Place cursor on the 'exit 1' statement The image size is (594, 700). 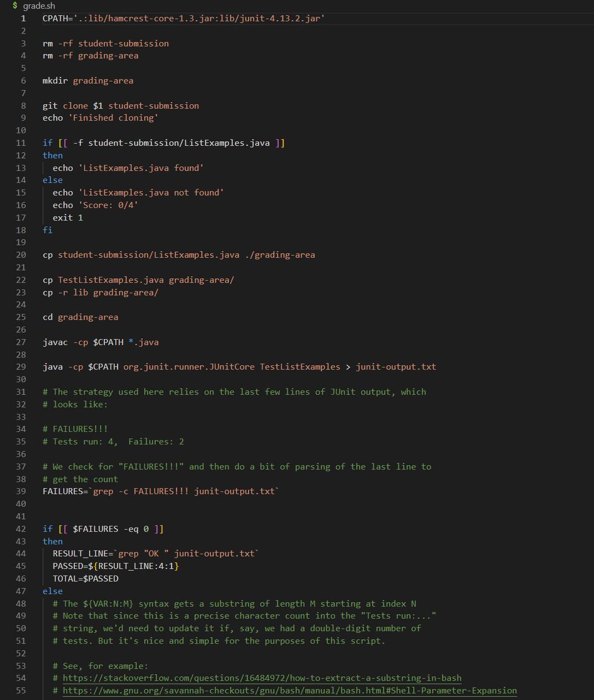(68, 218)
